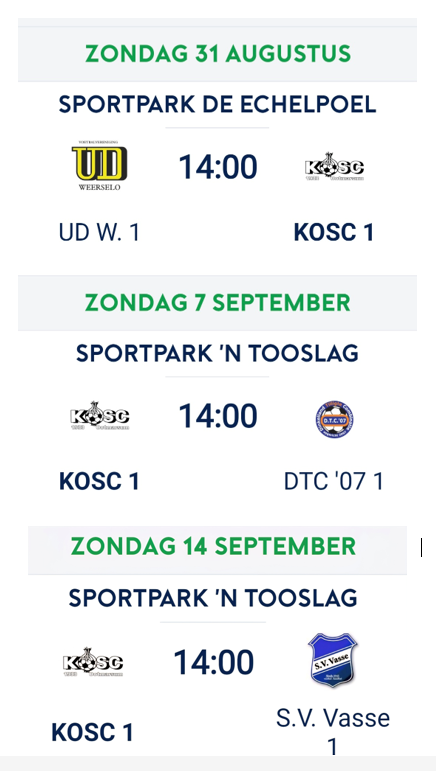Click the KOSC logo in the 31 Augustus match
The height and width of the screenshot is (771, 436).
(334, 167)
